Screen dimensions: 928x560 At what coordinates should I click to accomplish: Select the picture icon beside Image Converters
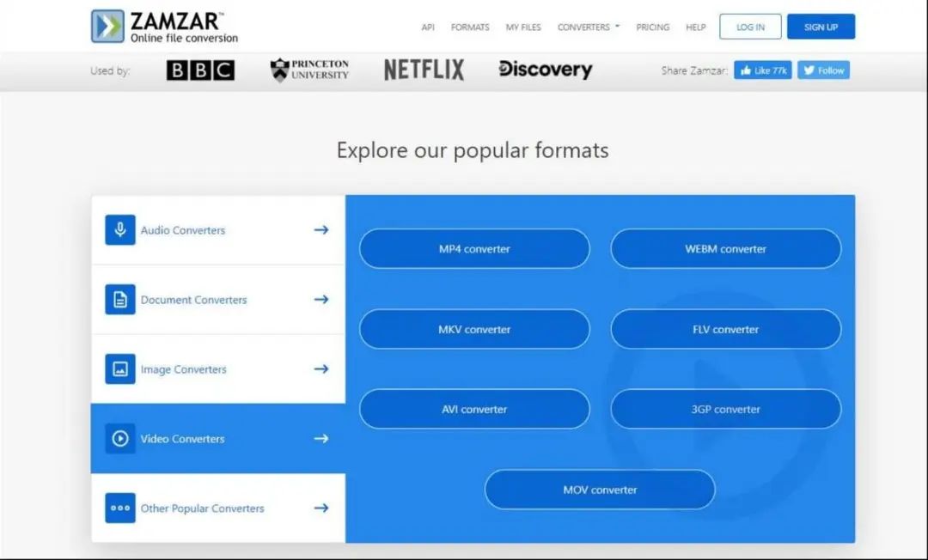119,368
